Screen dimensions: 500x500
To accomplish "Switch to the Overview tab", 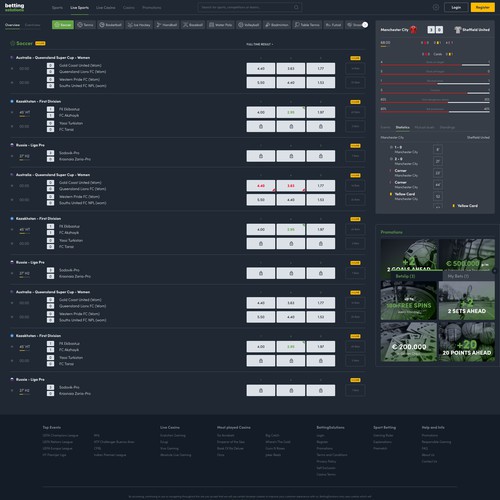I will [x=12, y=25].
